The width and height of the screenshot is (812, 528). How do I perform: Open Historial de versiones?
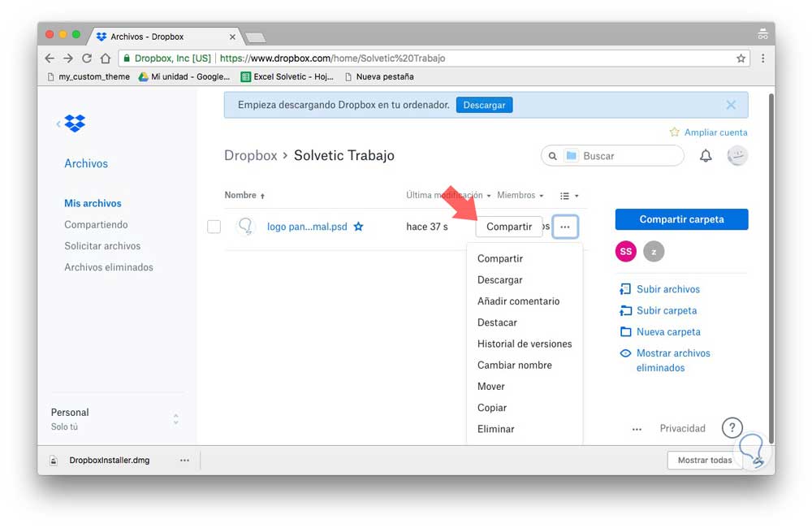[x=525, y=344]
